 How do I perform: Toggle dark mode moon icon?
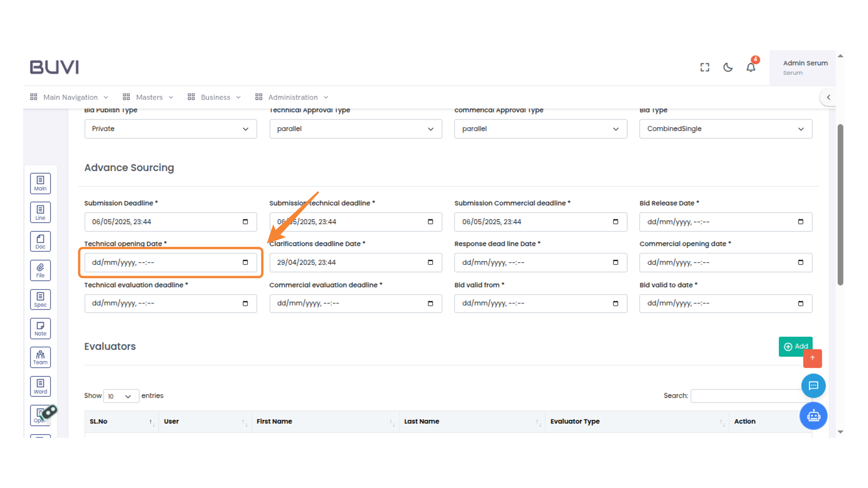coord(727,67)
